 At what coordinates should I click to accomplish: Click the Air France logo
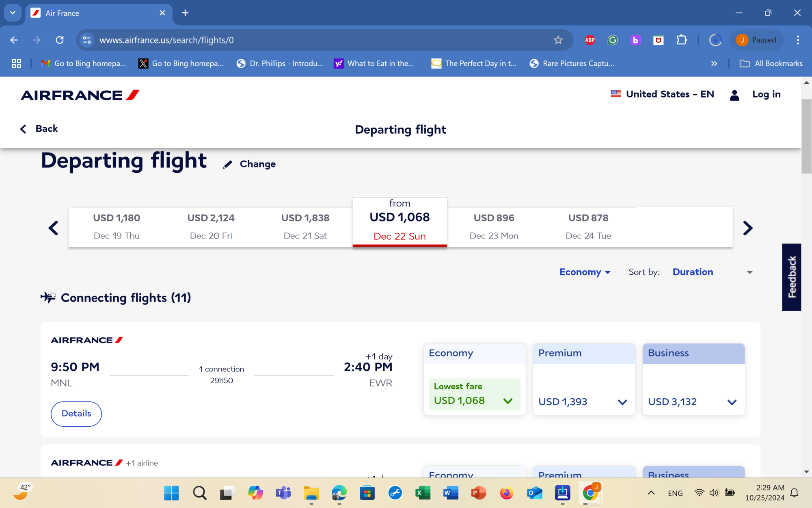point(80,95)
